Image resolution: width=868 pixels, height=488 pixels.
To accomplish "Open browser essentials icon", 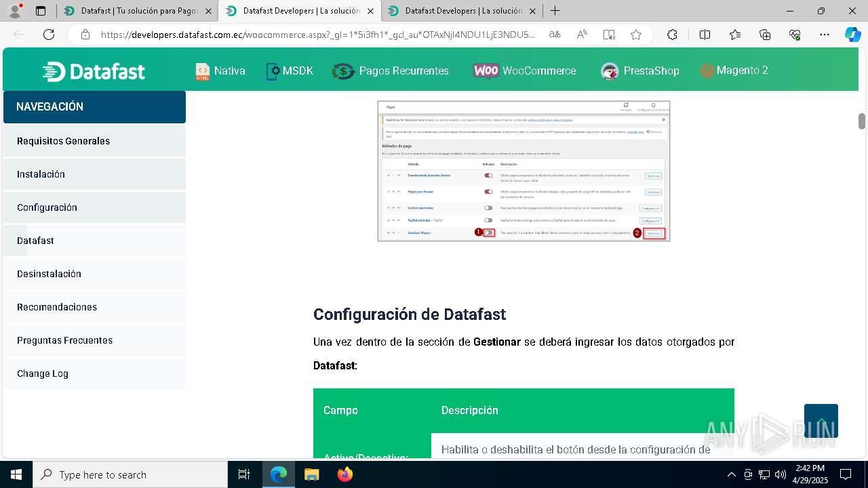I will pos(795,35).
